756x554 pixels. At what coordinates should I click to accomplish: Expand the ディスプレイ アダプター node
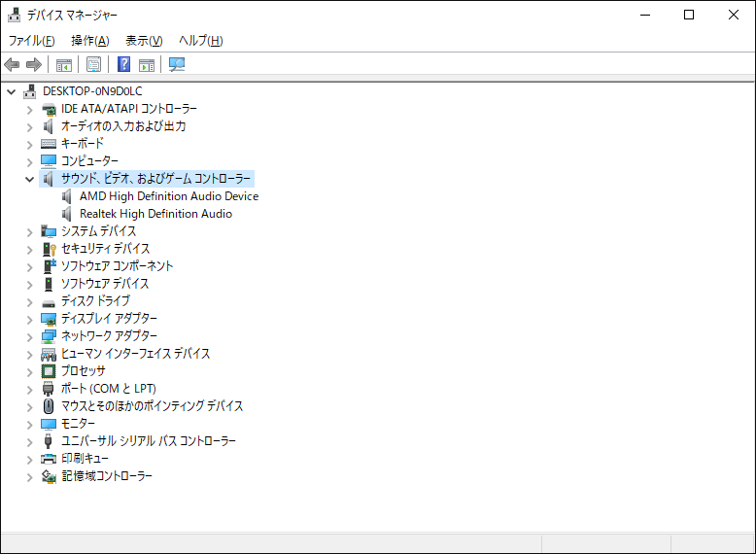tap(30, 320)
